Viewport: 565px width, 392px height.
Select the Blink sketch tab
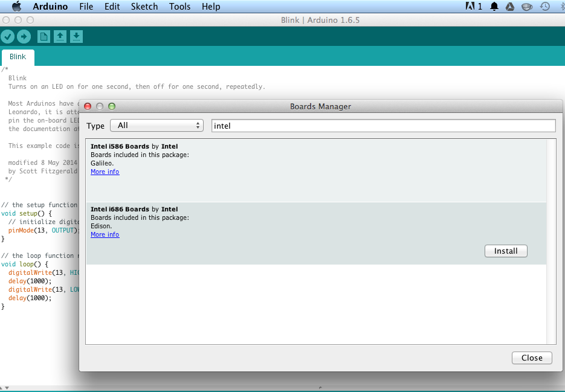(18, 57)
